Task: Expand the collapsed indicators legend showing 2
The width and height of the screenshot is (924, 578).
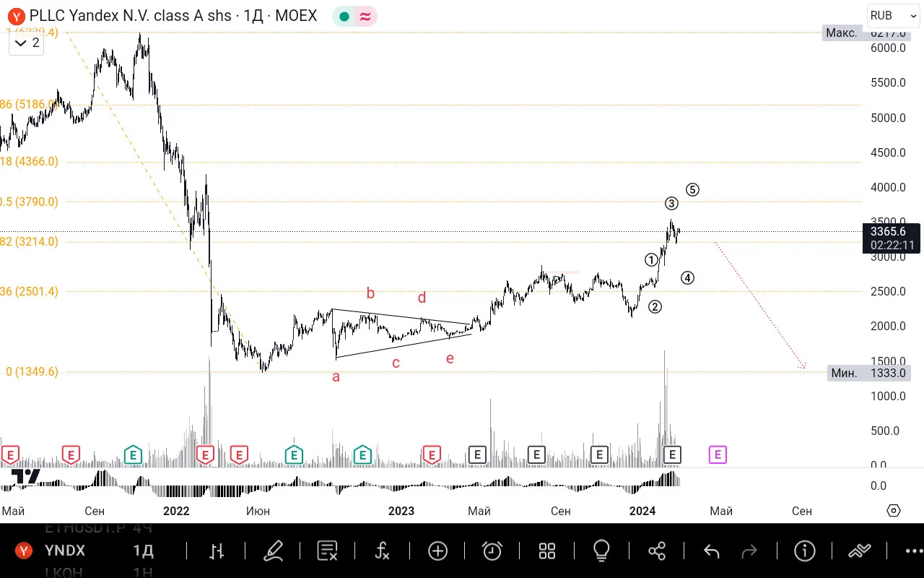Action: (x=25, y=43)
